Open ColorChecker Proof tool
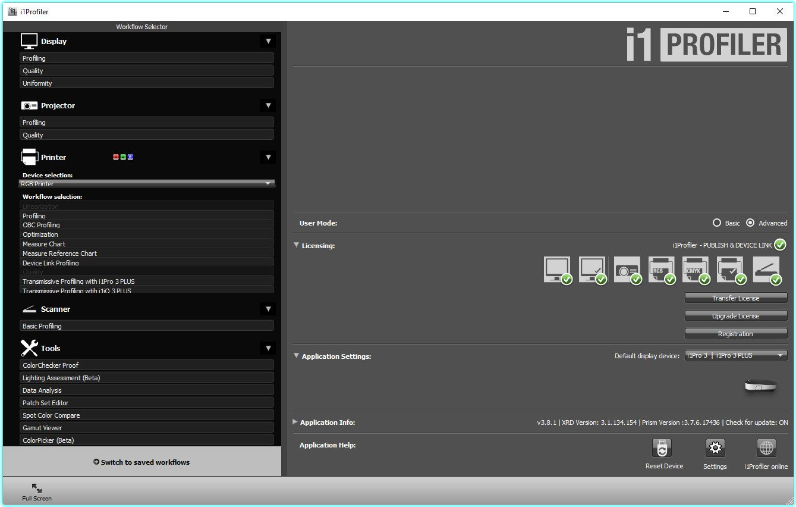The height and width of the screenshot is (507, 796). 147,365
